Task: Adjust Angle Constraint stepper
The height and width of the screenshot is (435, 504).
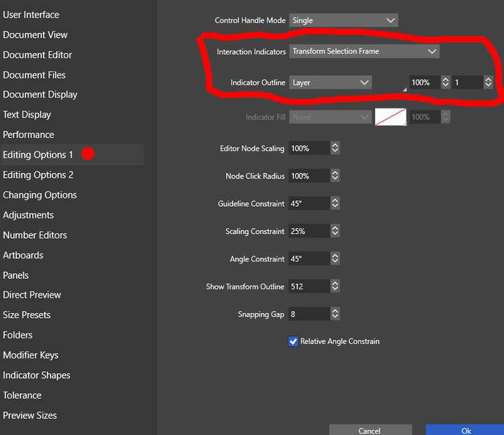Action: tap(335, 259)
